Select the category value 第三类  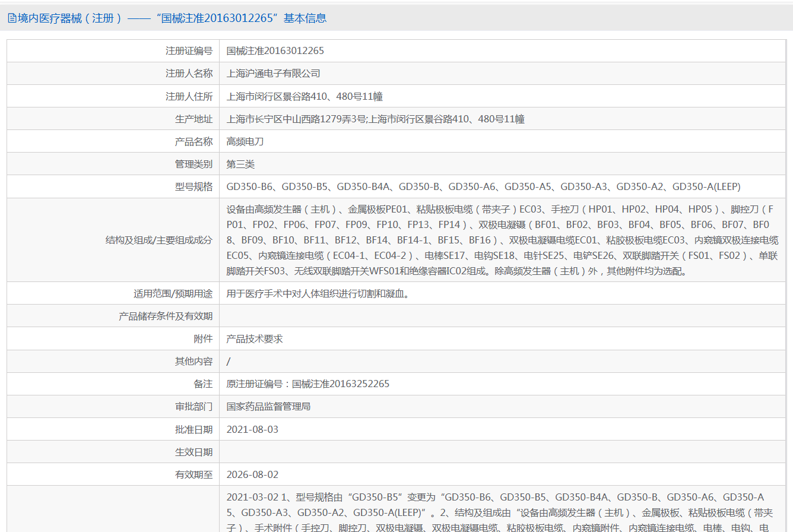point(240,164)
